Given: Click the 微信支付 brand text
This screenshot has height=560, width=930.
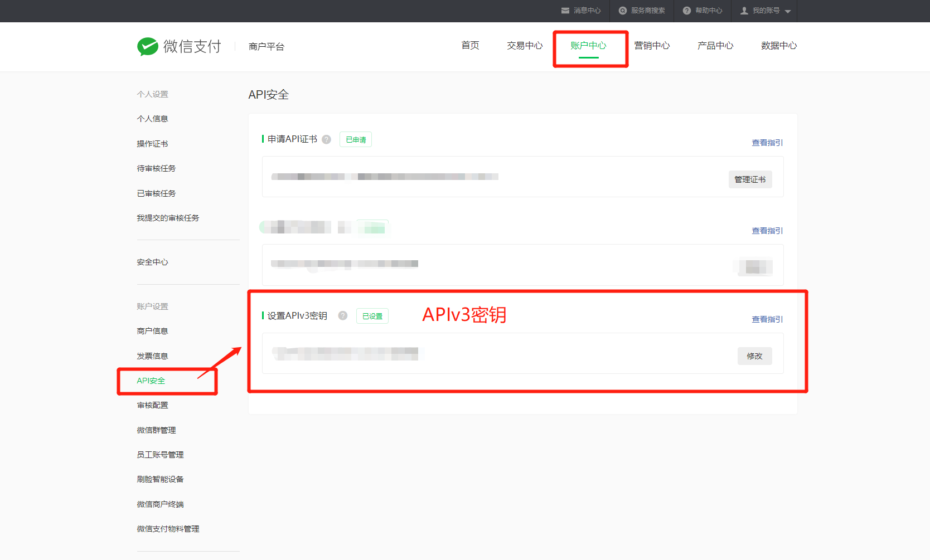Looking at the screenshot, I should pos(192,46).
